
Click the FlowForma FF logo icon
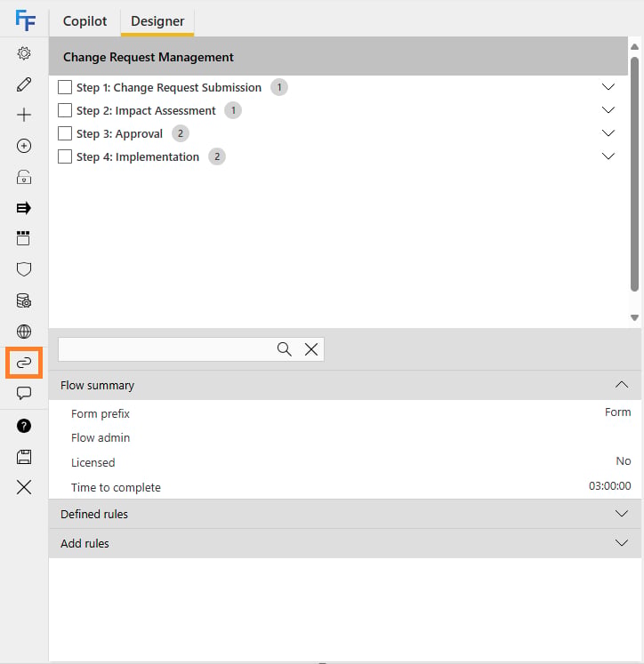tap(25, 20)
